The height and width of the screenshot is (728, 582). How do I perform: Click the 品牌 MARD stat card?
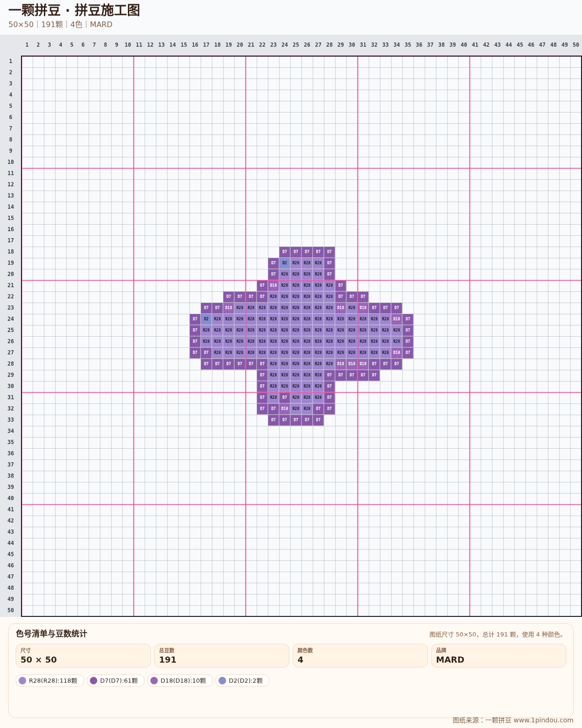[x=498, y=656]
